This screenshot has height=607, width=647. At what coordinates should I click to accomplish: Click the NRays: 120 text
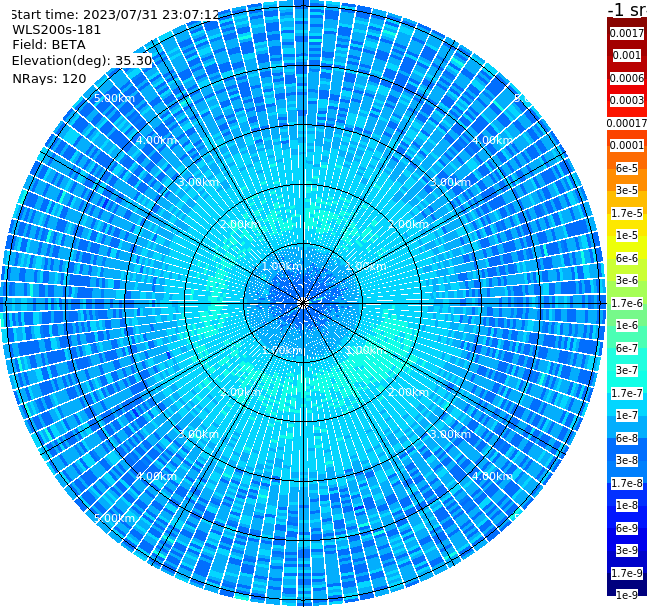(49, 78)
